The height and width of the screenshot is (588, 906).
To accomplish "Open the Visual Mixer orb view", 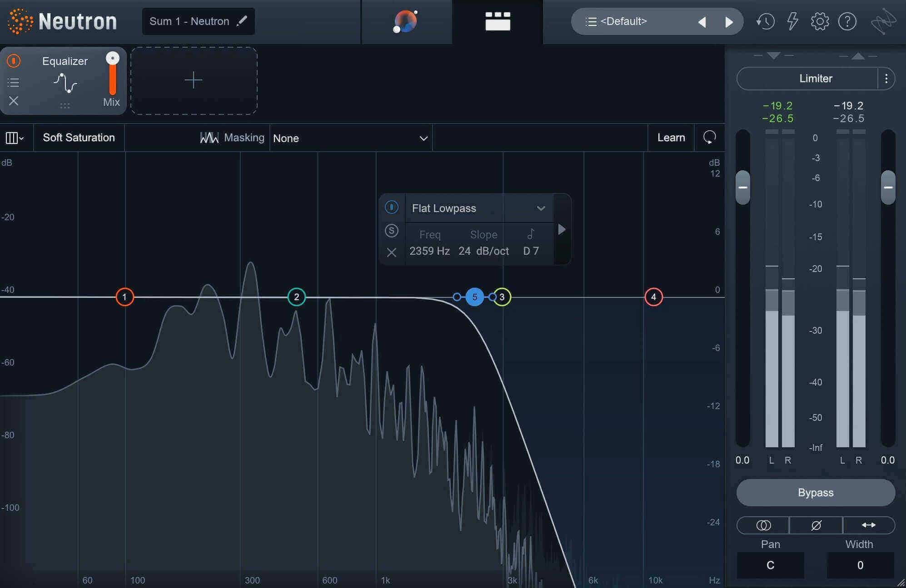I will pyautogui.click(x=406, y=21).
